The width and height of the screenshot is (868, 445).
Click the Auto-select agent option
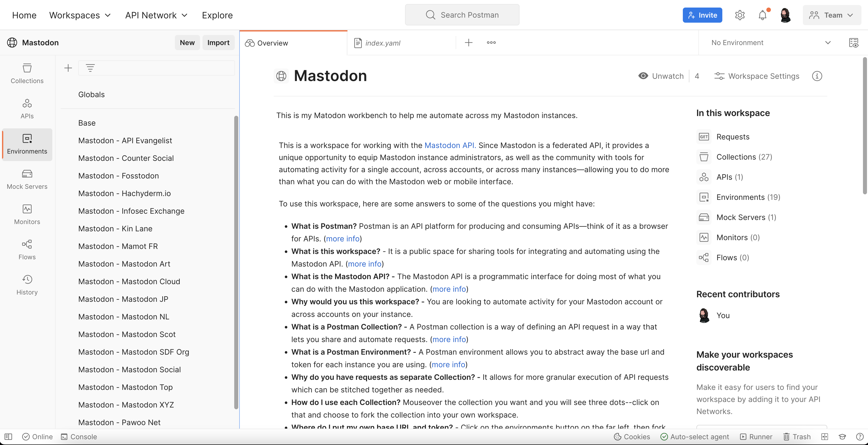[x=694, y=437]
